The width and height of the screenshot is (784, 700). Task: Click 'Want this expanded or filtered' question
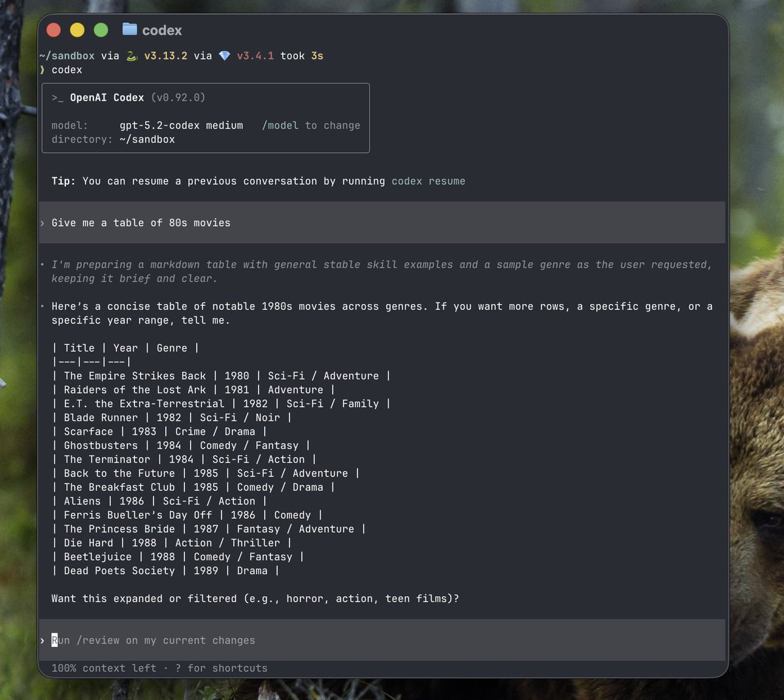pyautogui.click(x=255, y=599)
